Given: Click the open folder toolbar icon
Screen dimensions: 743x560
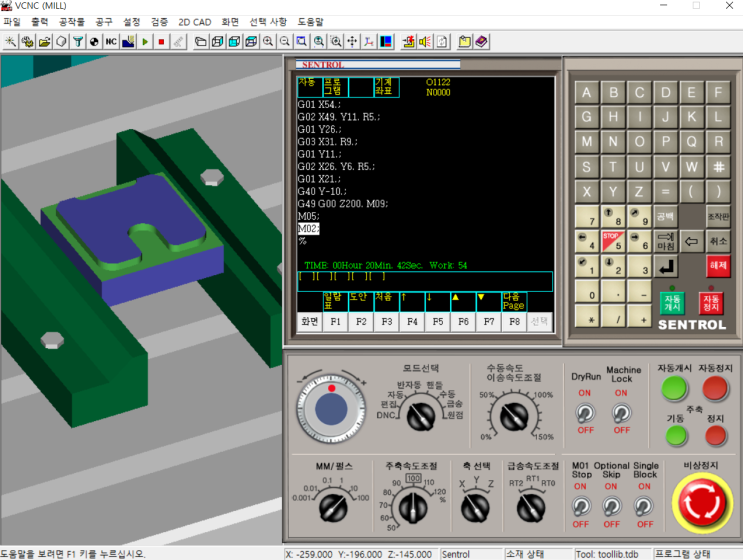Looking at the screenshot, I should tap(43, 42).
